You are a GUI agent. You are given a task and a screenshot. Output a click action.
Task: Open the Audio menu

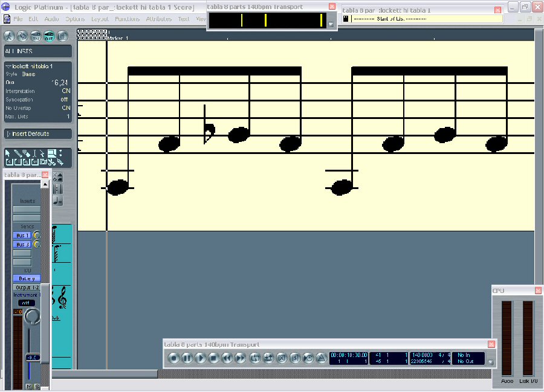51,19
